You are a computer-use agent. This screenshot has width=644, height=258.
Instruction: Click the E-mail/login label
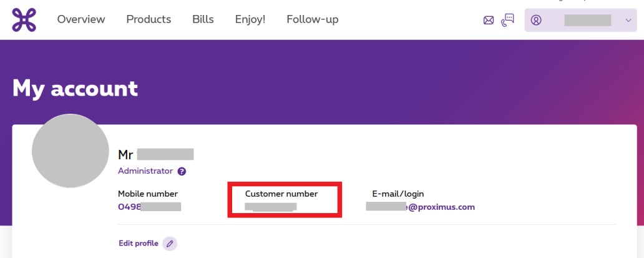pyautogui.click(x=395, y=194)
